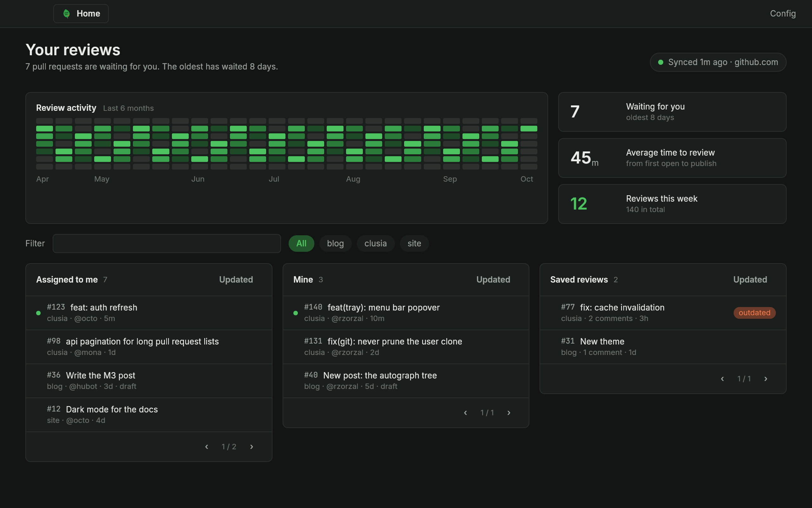The width and height of the screenshot is (812, 508).
Task: Click the Synced 1m ago status pill
Action: coord(718,62)
